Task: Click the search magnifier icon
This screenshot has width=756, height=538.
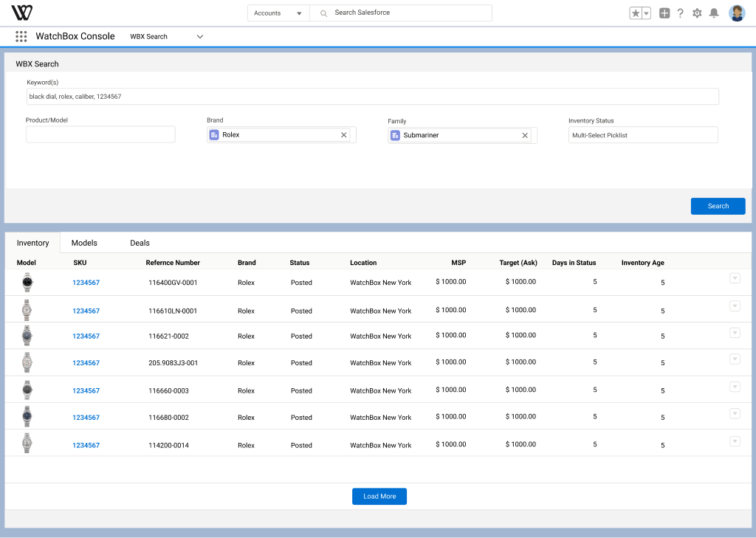Action: (x=323, y=13)
